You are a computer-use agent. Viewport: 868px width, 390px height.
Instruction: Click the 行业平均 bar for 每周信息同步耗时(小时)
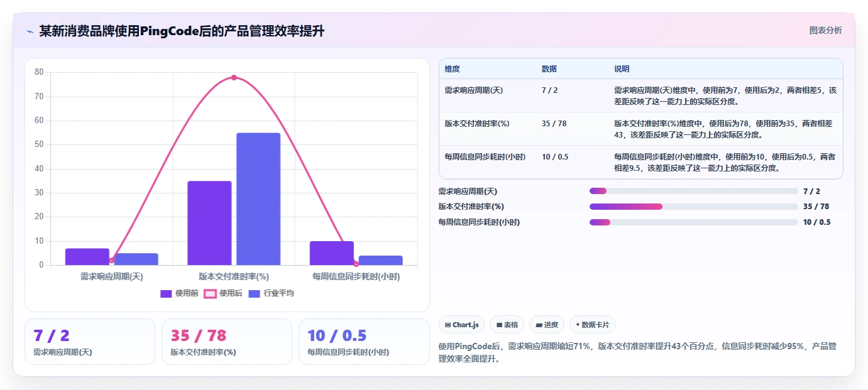[x=381, y=261]
